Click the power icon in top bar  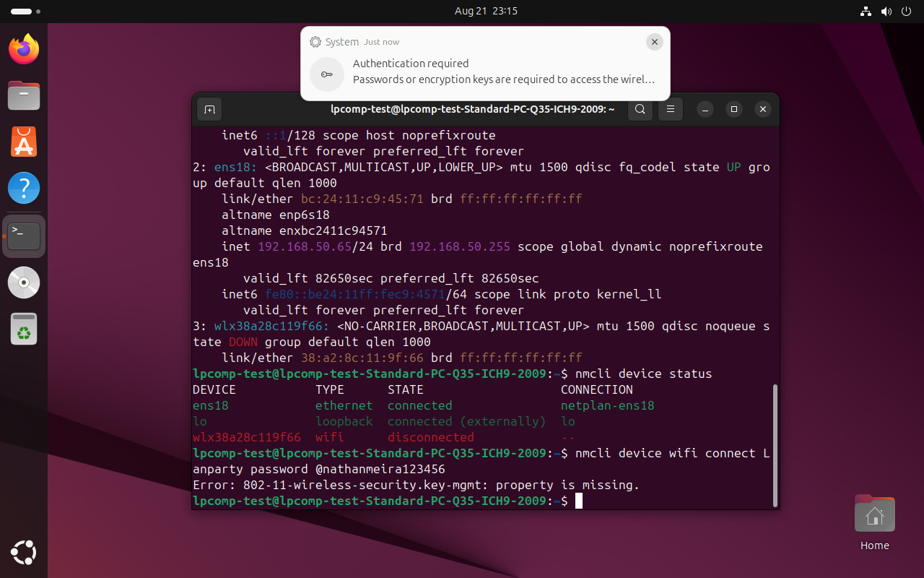[x=906, y=11]
